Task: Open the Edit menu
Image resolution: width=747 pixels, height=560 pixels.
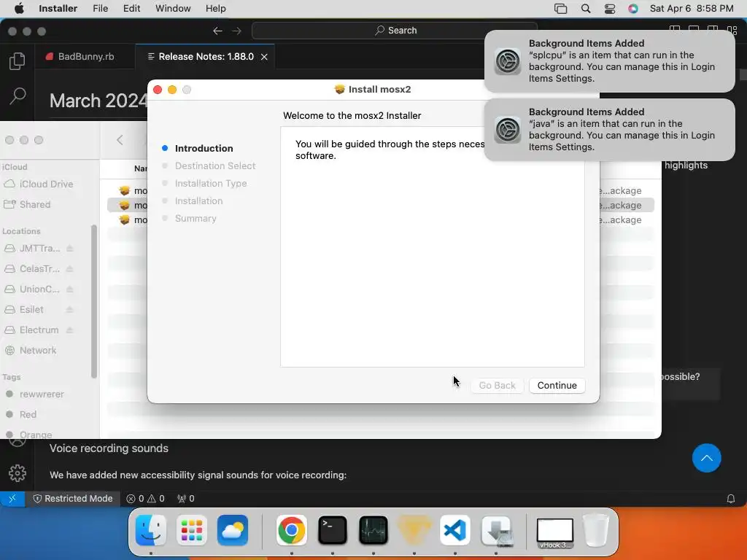Action: pos(131,9)
